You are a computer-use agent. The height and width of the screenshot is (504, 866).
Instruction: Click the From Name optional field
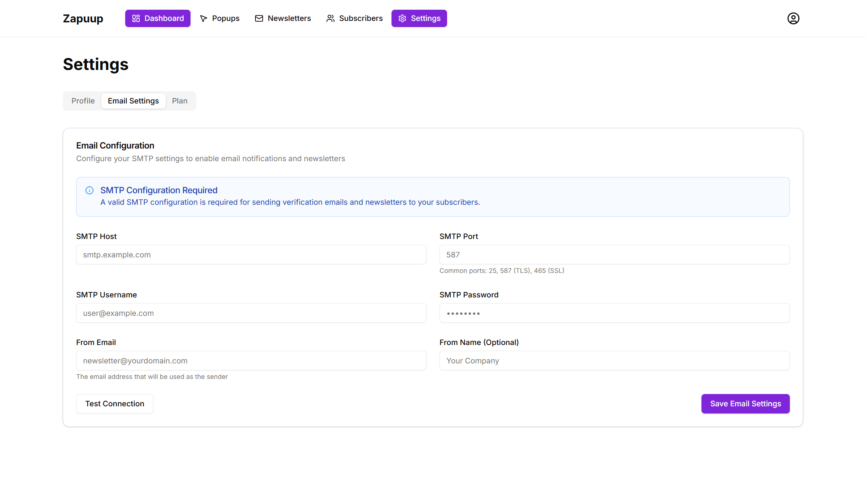tap(614, 361)
